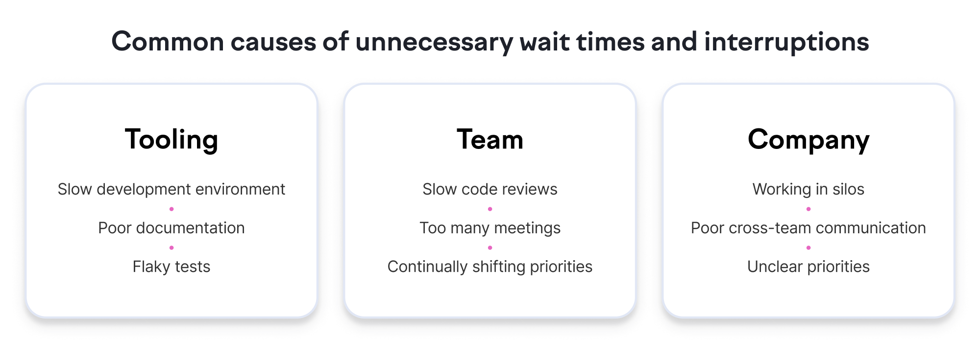Screen dimensions: 980x341
Task: Select the Team card heading
Action: point(490,139)
